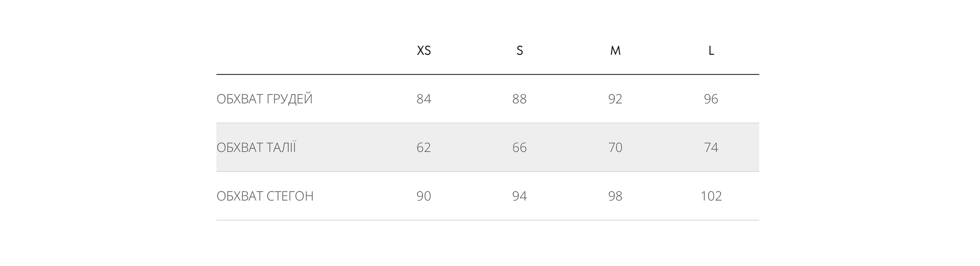Click chest value 96 for L

tap(711, 99)
